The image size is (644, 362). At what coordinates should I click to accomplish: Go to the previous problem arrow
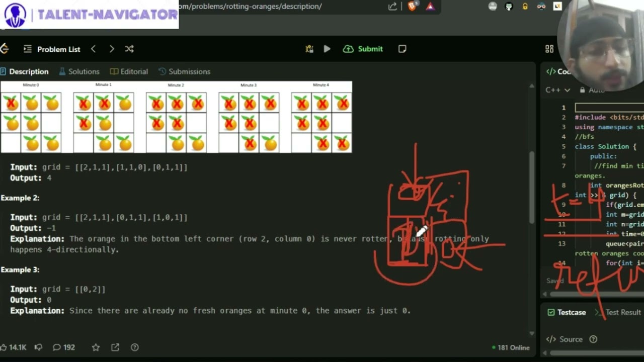[93, 49]
